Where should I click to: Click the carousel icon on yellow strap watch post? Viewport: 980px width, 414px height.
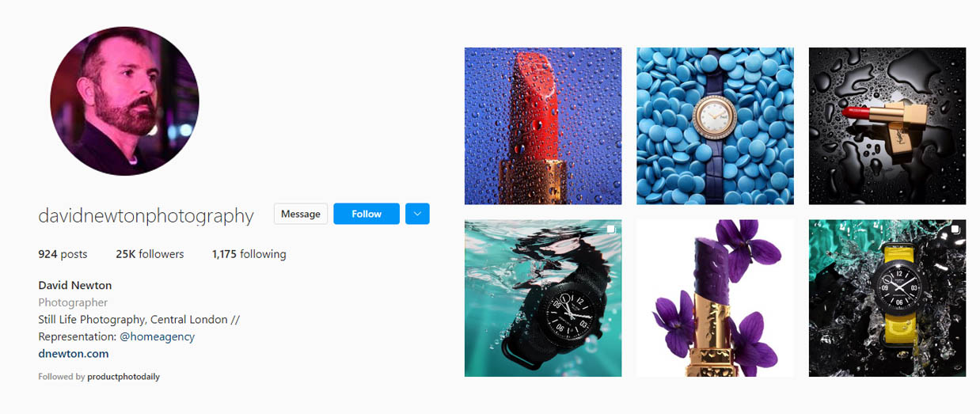coord(955,230)
